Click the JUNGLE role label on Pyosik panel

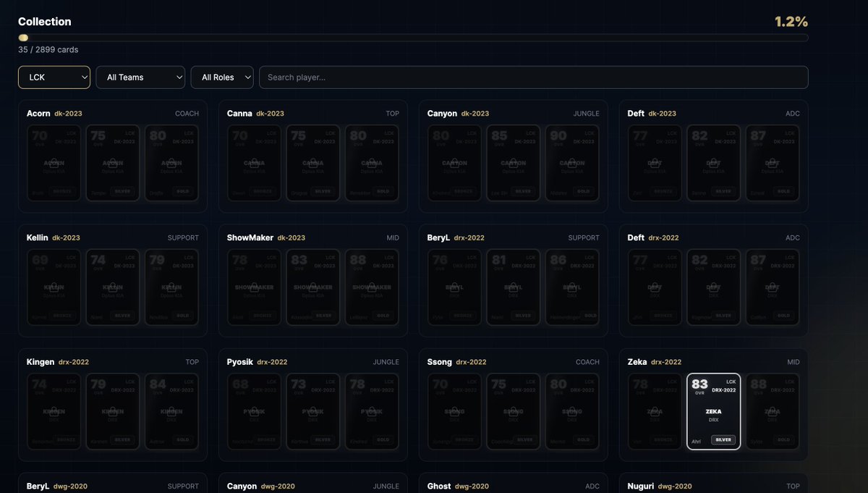pyautogui.click(x=386, y=362)
